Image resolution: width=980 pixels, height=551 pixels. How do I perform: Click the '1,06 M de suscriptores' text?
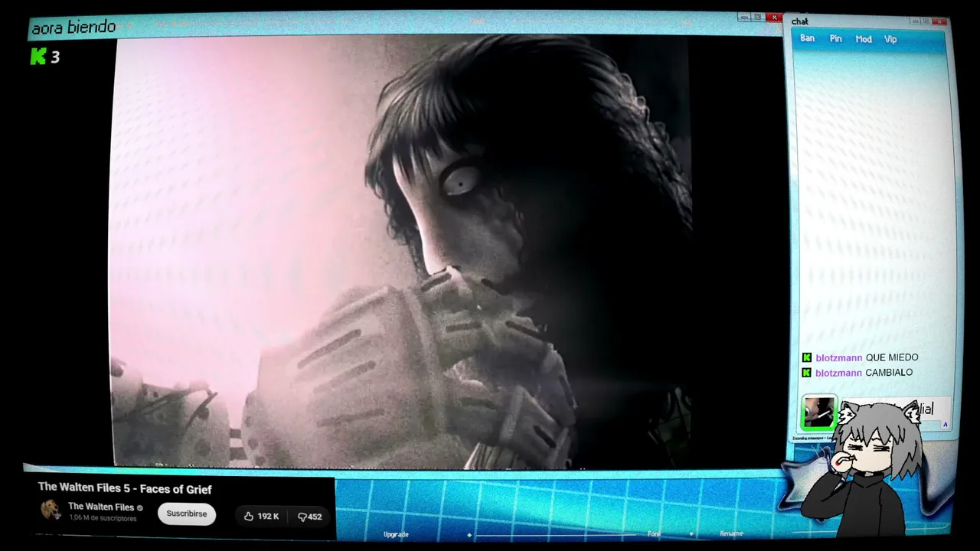[103, 518]
